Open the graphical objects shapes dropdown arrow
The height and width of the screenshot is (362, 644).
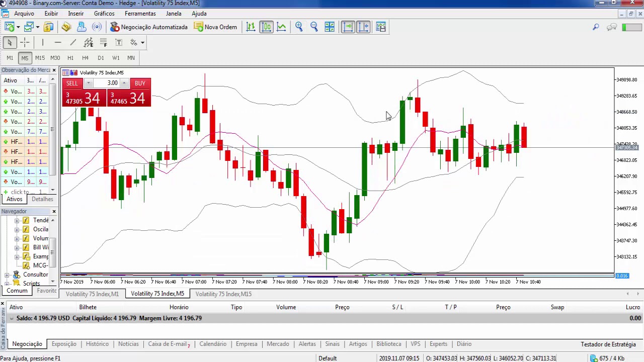142,42
